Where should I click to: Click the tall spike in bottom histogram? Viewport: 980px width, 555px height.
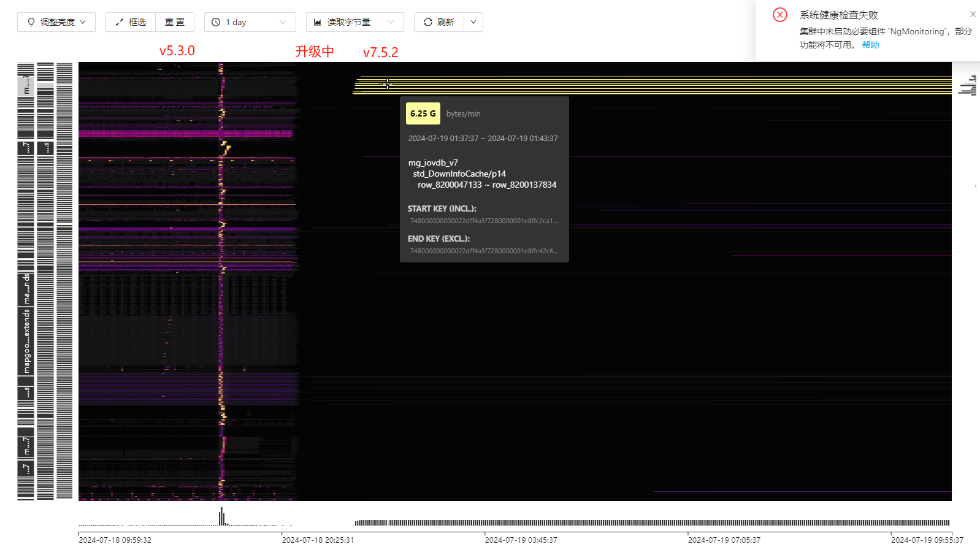(x=221, y=516)
